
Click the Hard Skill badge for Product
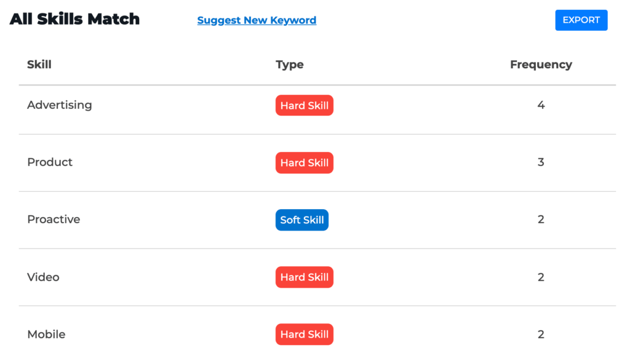point(304,163)
